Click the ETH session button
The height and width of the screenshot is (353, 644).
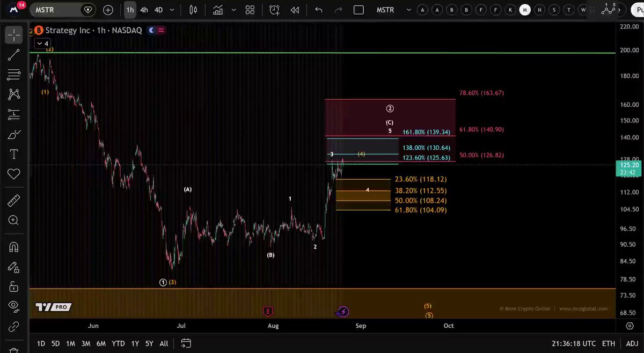(609, 343)
